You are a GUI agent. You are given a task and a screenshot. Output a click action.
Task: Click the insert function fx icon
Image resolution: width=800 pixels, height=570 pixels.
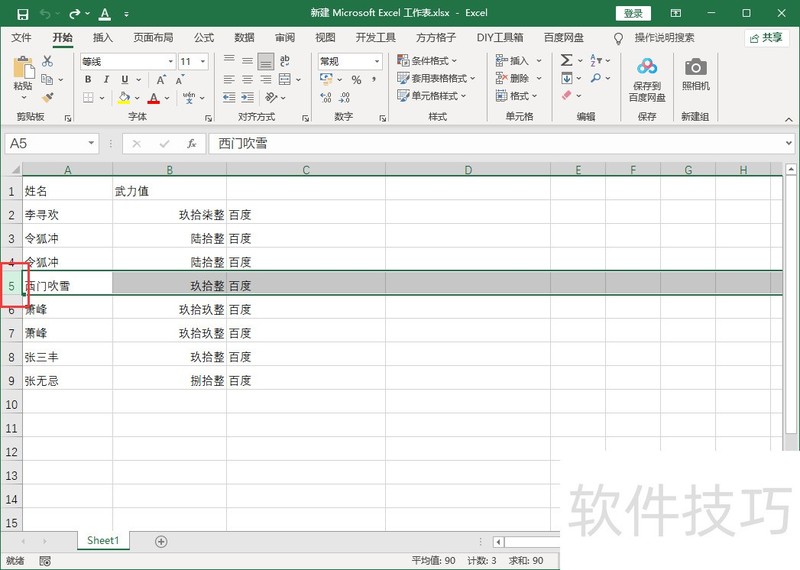pyautogui.click(x=191, y=144)
